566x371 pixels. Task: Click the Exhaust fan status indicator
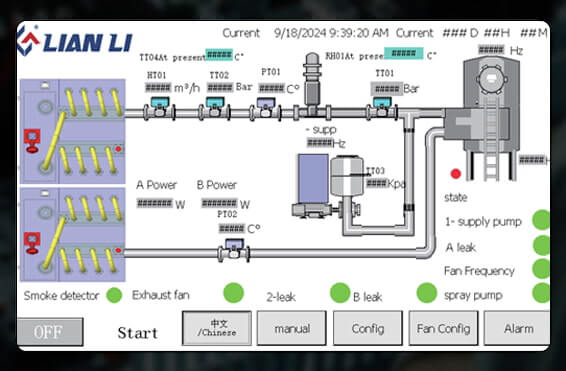(234, 293)
